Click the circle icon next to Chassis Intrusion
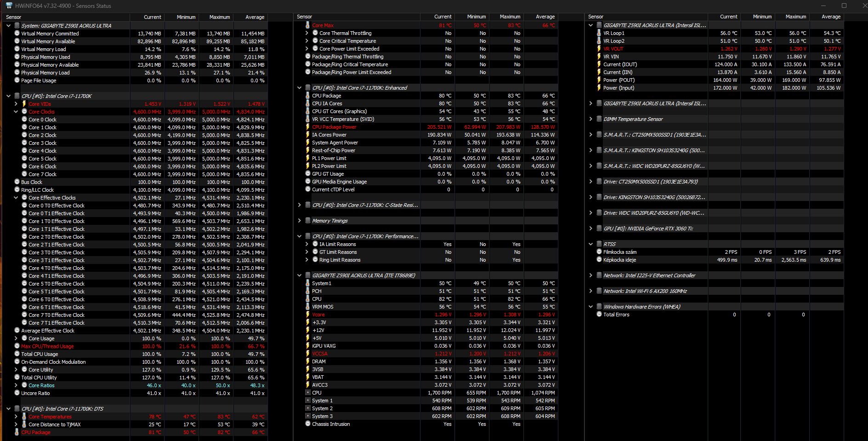The height and width of the screenshot is (441, 868). coord(307,424)
